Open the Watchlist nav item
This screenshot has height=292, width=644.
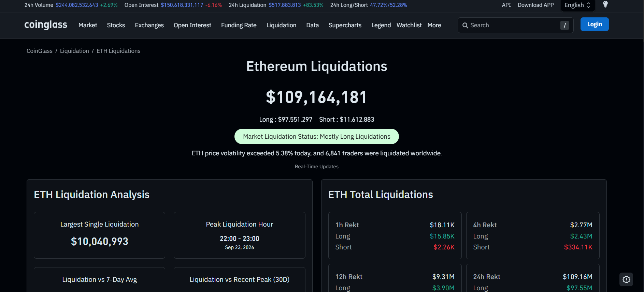pos(409,25)
